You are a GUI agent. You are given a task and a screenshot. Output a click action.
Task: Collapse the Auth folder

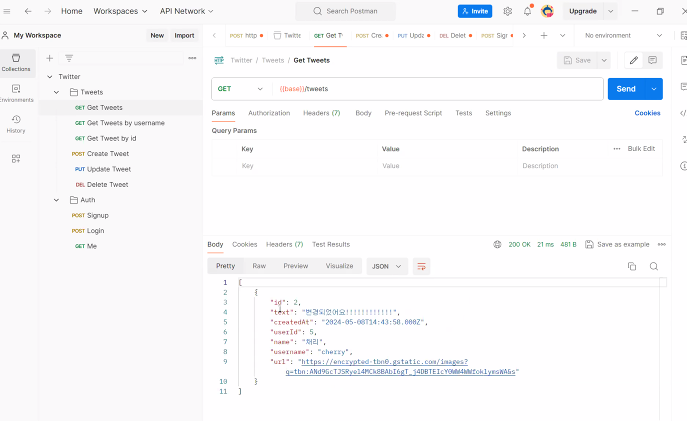pos(57,200)
